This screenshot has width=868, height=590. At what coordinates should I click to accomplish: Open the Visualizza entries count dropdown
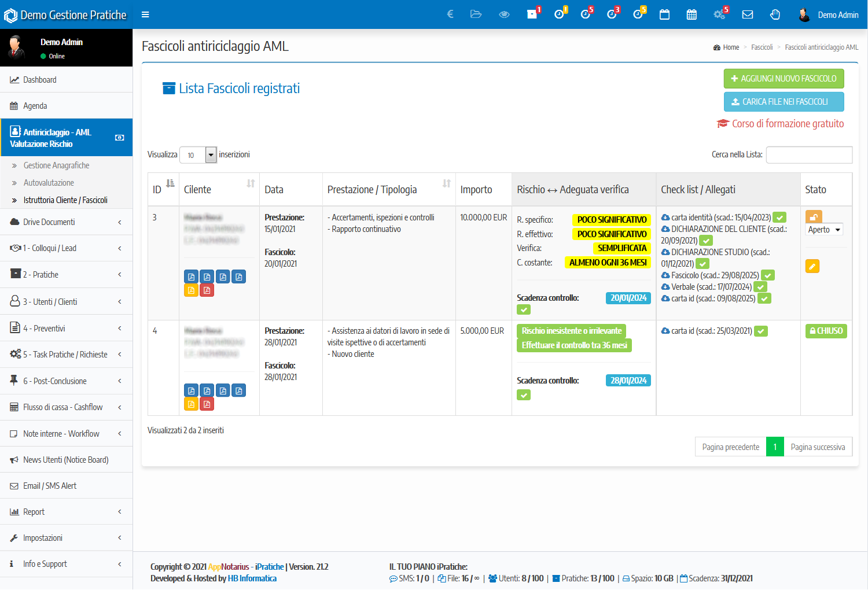(198, 155)
